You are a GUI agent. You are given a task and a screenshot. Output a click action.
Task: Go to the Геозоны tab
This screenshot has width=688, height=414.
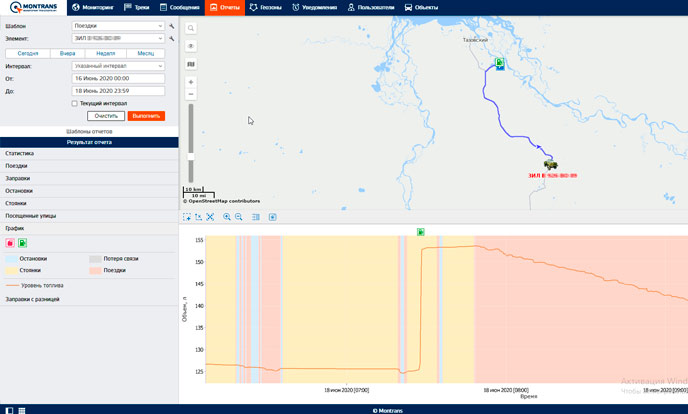[265, 7]
